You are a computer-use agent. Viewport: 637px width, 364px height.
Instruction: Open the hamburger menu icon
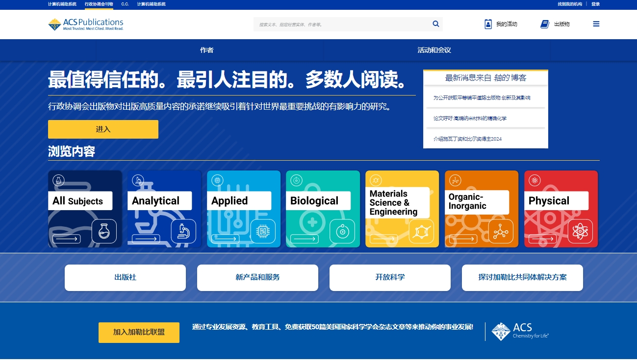pyautogui.click(x=596, y=24)
